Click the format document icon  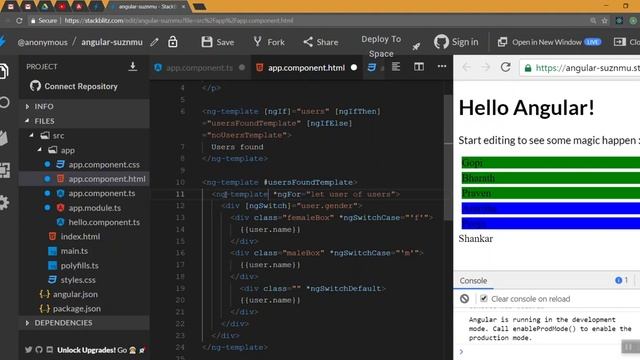(x=396, y=66)
